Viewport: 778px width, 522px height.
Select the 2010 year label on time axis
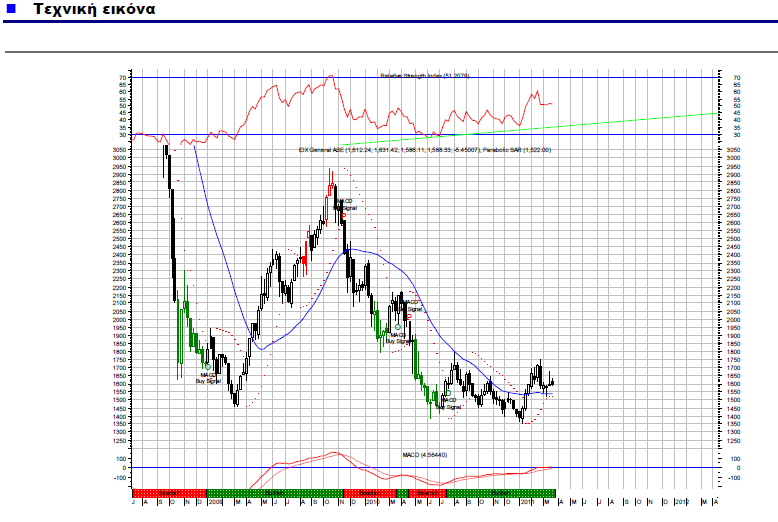click(x=372, y=502)
